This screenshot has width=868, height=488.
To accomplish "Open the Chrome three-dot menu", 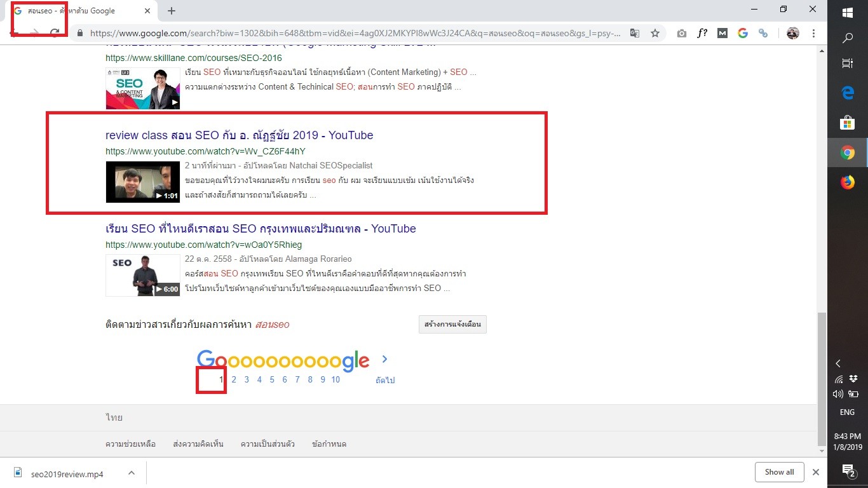I will pyautogui.click(x=813, y=34).
